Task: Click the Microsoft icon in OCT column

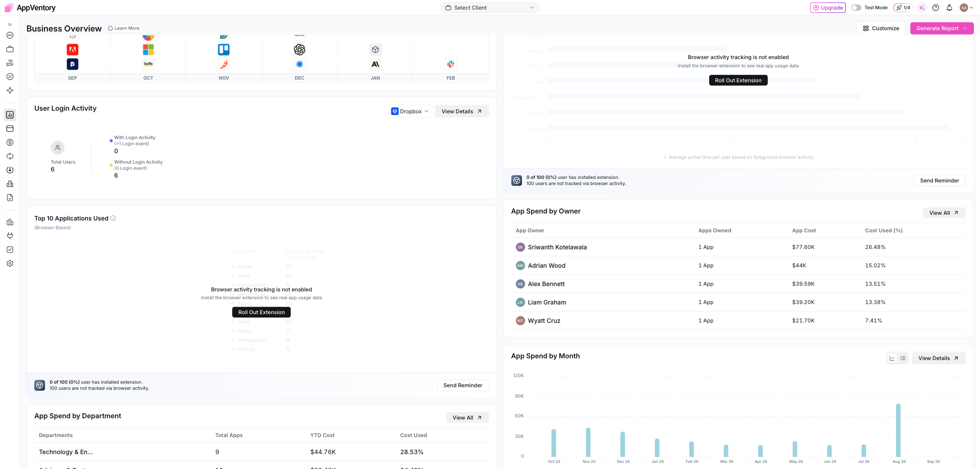Action: pyautogui.click(x=148, y=49)
